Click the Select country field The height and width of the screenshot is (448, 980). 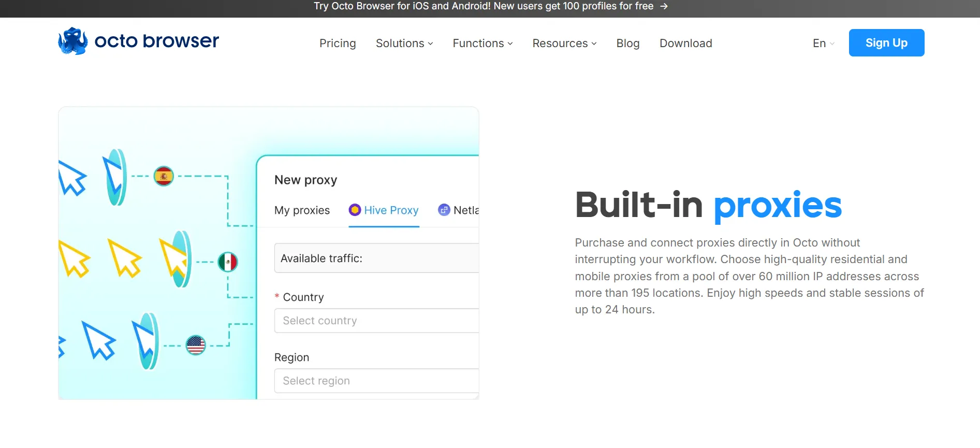(376, 321)
